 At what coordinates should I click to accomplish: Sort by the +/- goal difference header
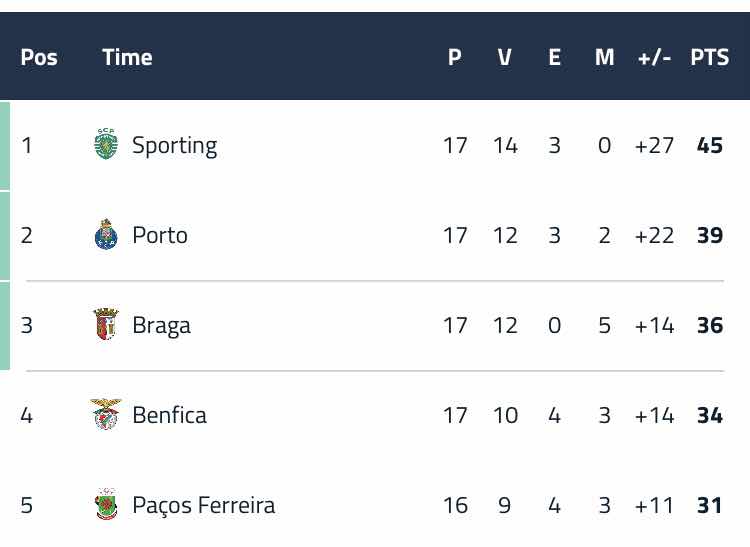[x=654, y=58]
